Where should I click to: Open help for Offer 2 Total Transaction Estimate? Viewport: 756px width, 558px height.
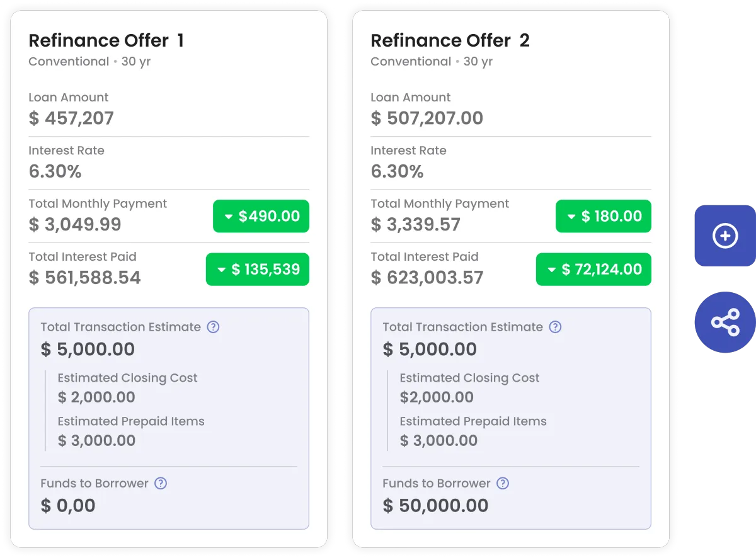[x=555, y=327]
